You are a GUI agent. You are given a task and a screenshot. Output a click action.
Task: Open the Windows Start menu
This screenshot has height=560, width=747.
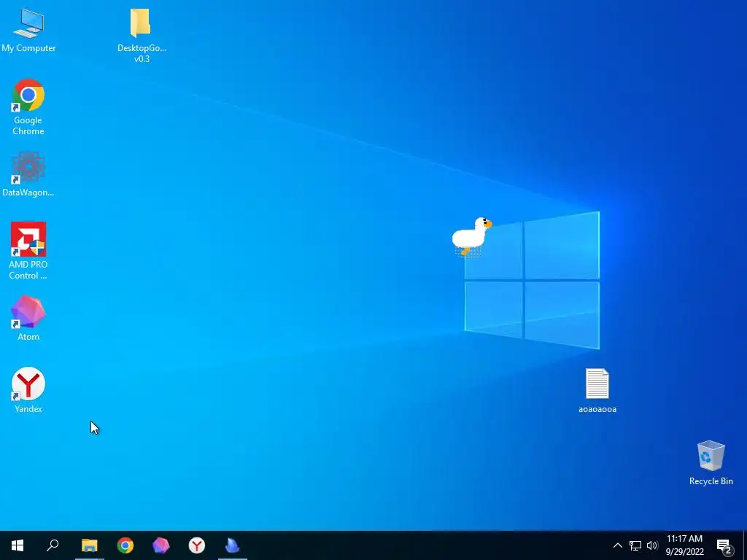pos(18,545)
